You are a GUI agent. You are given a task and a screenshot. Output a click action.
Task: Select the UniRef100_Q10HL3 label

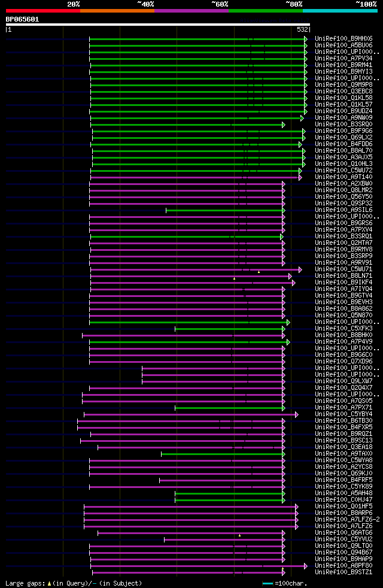click(x=344, y=163)
